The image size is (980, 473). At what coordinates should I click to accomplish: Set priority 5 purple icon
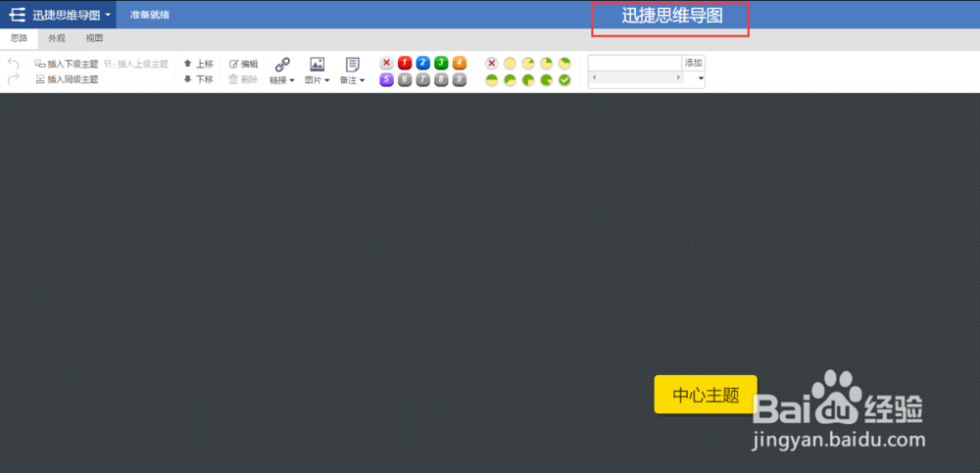[387, 80]
